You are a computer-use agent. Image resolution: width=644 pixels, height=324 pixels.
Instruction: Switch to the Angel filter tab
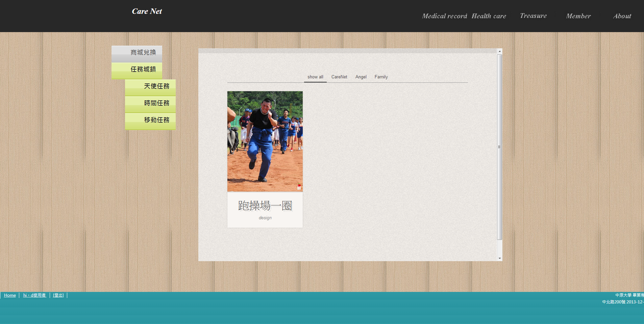[x=361, y=77]
